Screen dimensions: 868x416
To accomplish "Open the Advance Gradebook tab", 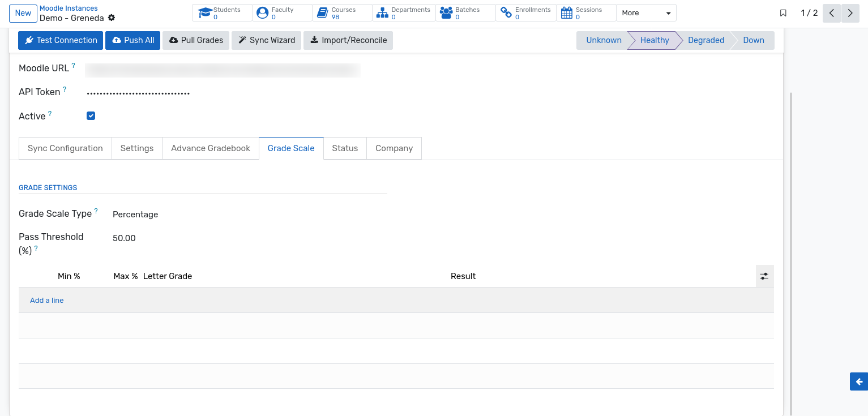I will (211, 148).
